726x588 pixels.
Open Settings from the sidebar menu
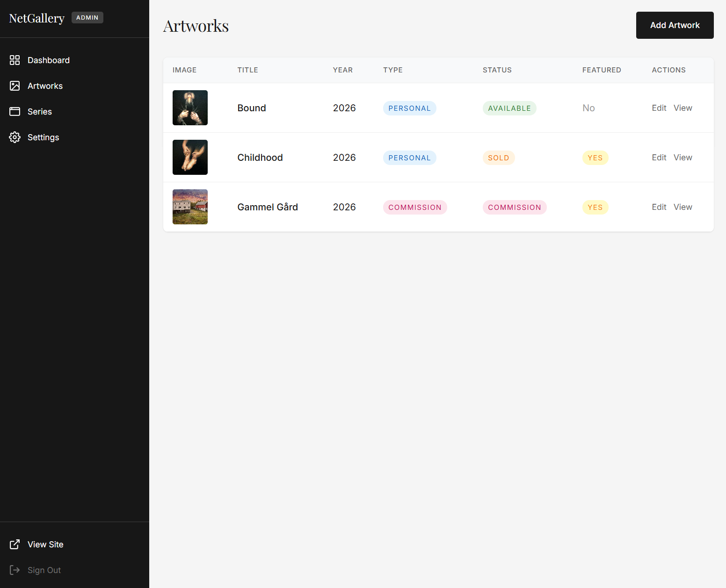[x=43, y=137]
